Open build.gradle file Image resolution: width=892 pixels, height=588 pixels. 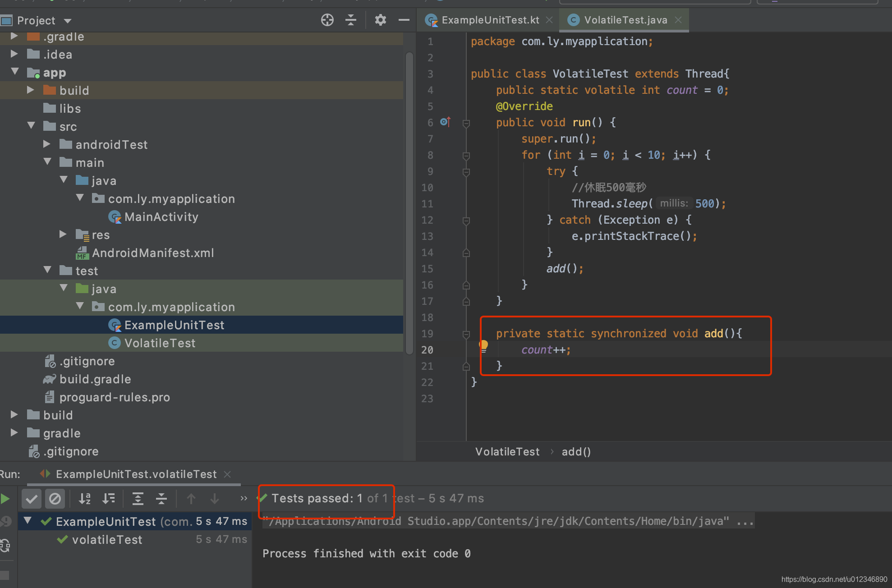[87, 379]
